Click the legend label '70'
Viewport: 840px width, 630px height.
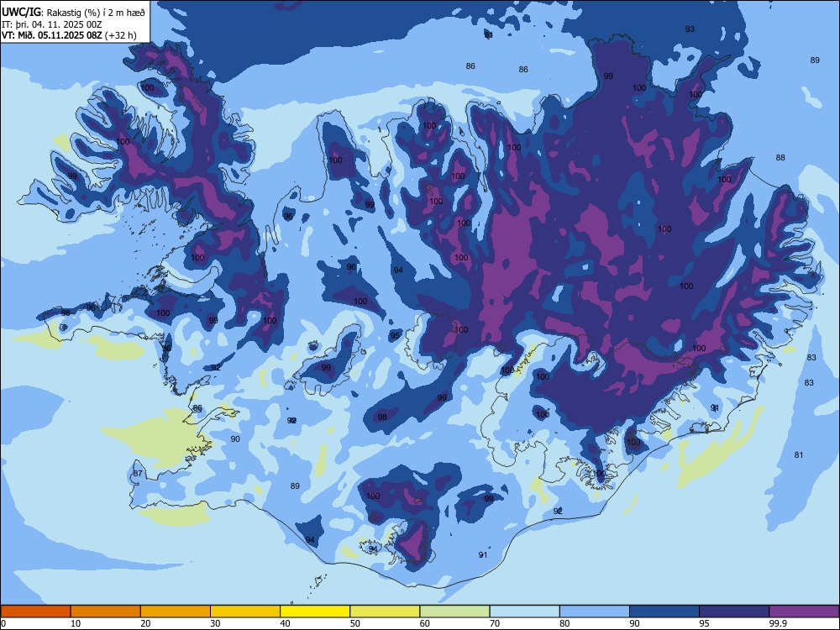[495, 623]
